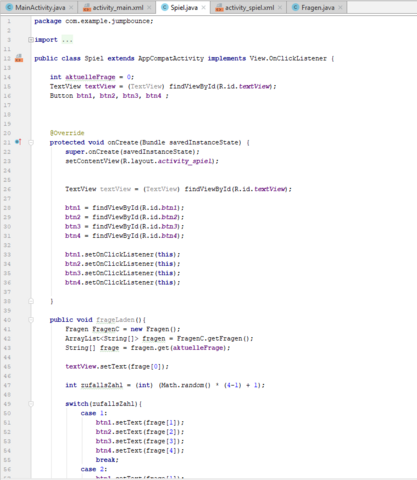The image size is (417, 480).
Task: Click line number 47 in the gutter
Action: [7, 385]
